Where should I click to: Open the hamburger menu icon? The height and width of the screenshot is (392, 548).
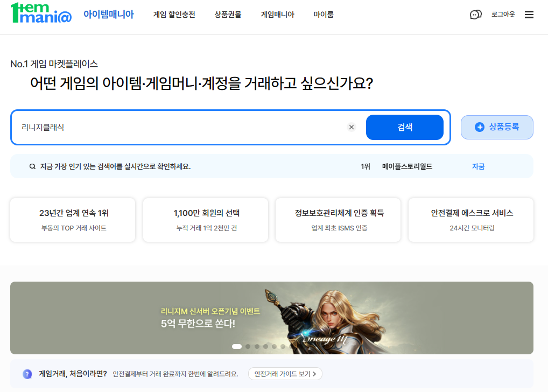(529, 15)
